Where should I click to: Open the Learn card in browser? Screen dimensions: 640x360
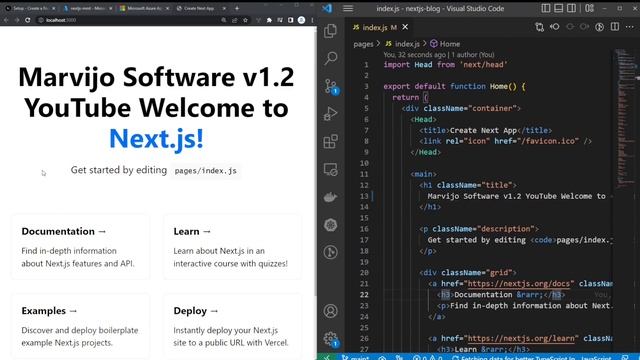point(232,247)
